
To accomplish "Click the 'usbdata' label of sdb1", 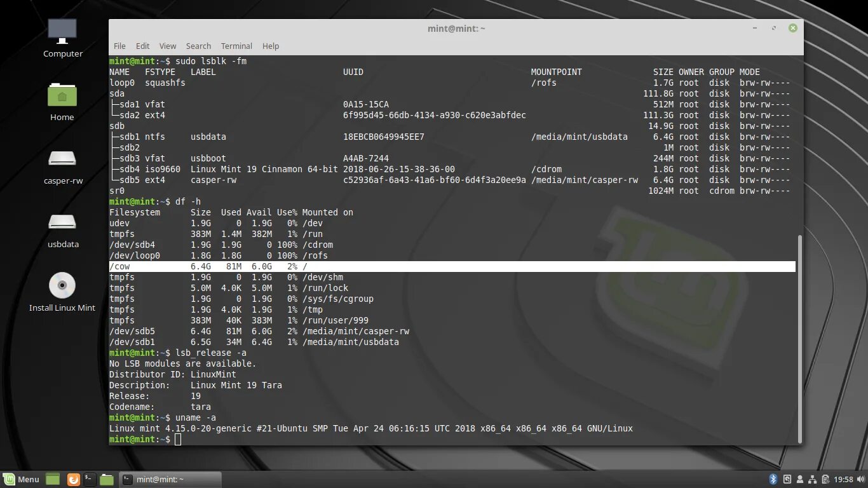I will (x=208, y=137).
